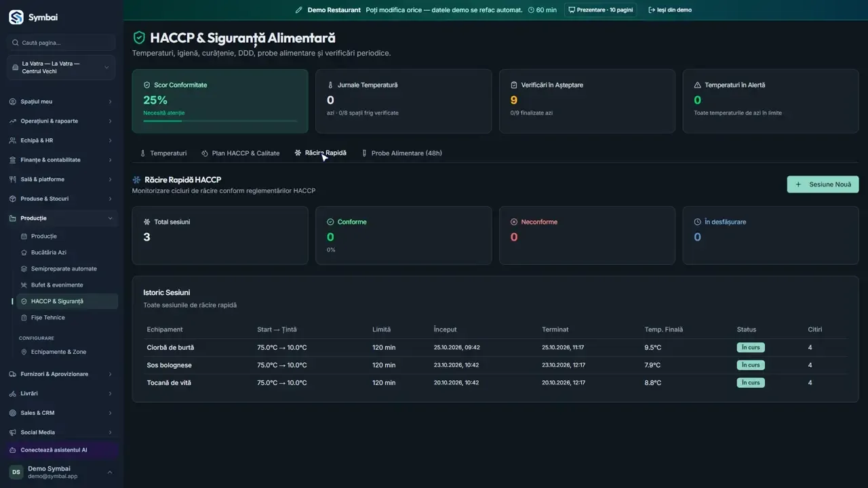
Task: Click the Sesiune Nouă button
Action: [x=823, y=184]
